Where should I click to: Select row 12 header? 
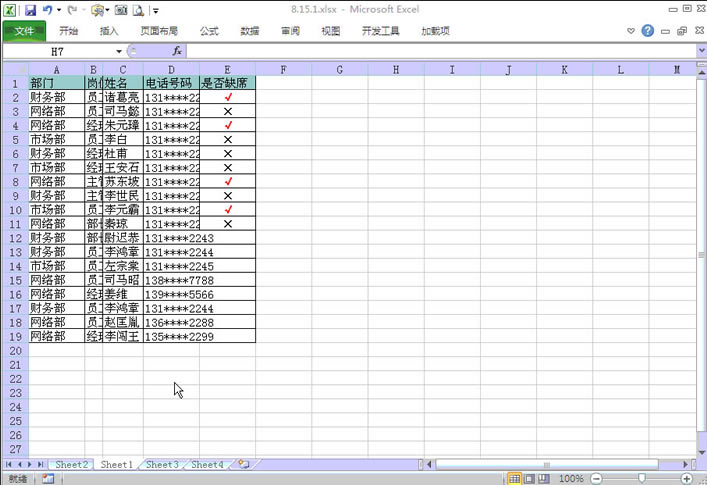pyautogui.click(x=15, y=238)
